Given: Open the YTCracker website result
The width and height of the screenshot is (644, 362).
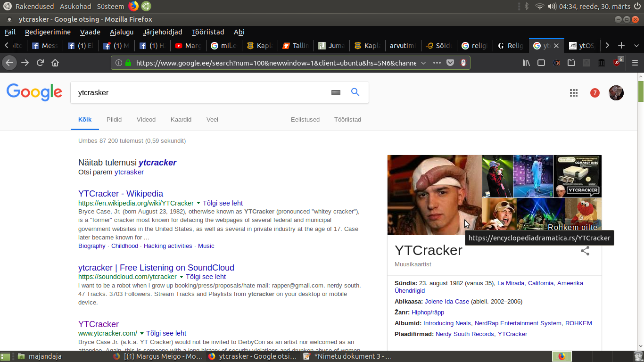Looking at the screenshot, I should [99, 324].
